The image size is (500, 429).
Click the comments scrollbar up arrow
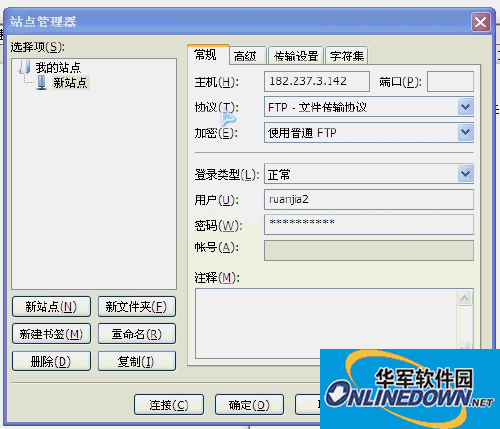(x=465, y=298)
